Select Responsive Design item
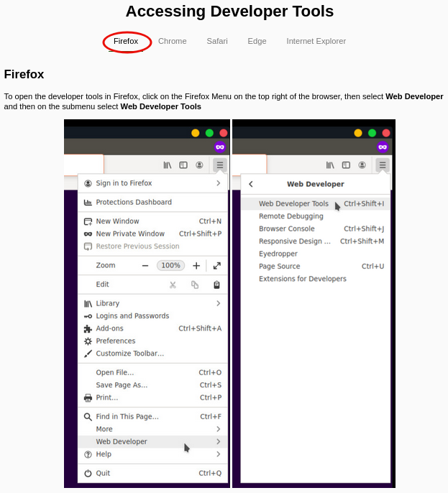Screen dimensions: 448x493 tap(315, 241)
